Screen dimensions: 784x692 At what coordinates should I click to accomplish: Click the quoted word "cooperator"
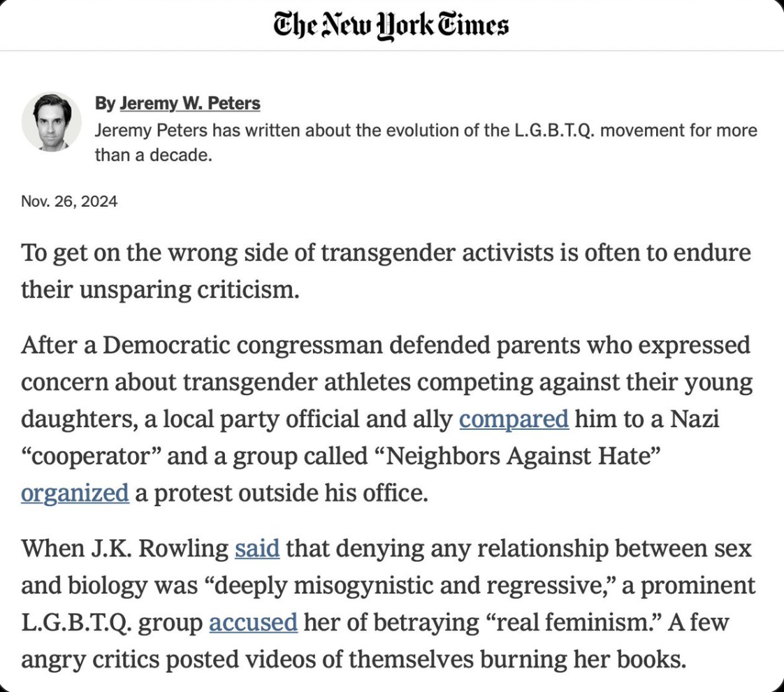click(89, 456)
